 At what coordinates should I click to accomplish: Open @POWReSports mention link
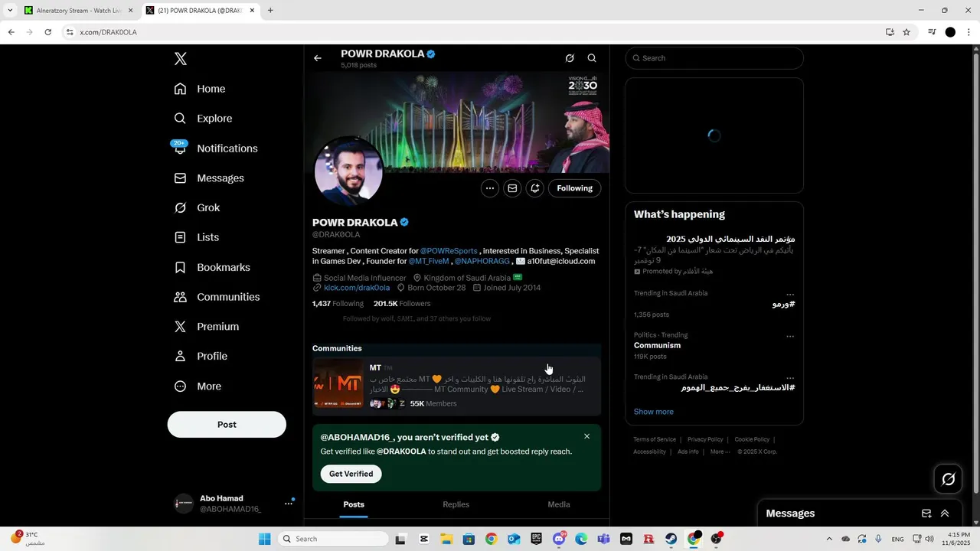click(x=449, y=251)
